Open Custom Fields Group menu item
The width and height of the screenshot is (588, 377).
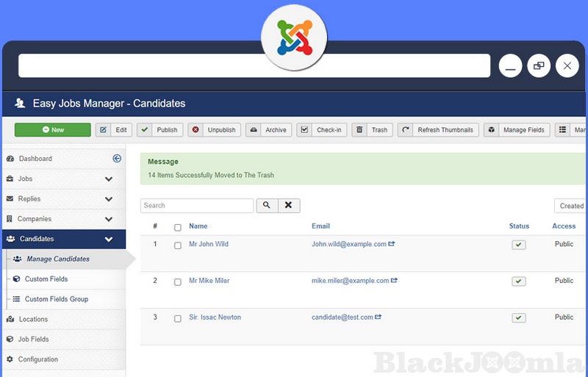point(56,299)
